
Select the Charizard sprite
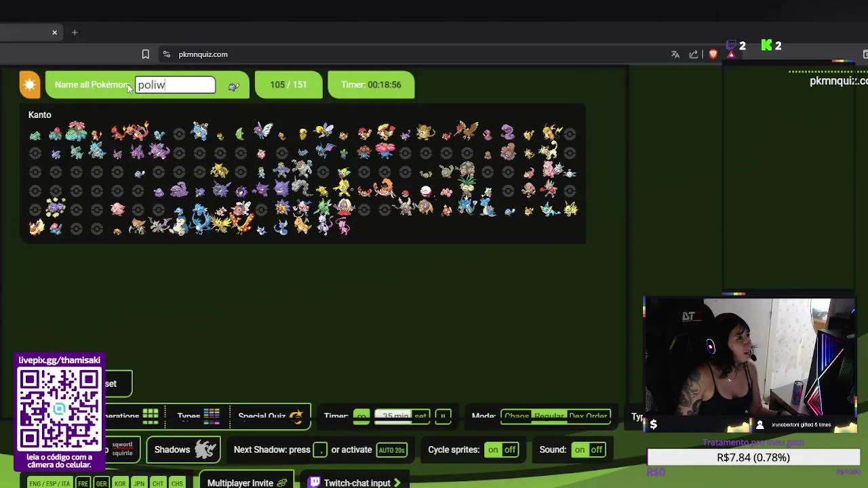coord(138,131)
